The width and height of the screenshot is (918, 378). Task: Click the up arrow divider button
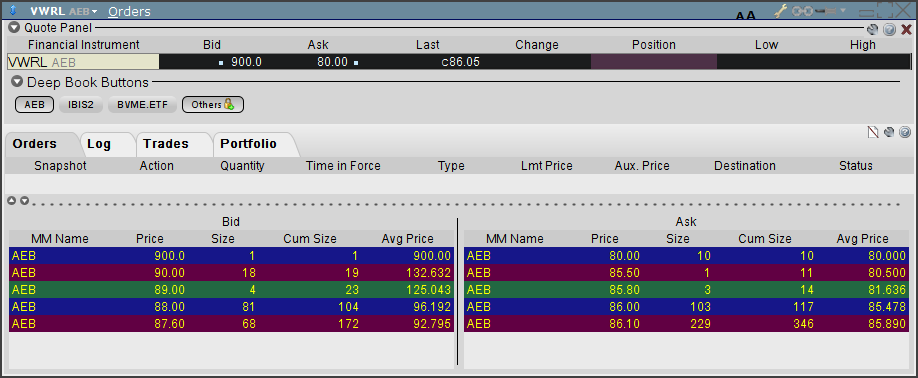click(12, 201)
